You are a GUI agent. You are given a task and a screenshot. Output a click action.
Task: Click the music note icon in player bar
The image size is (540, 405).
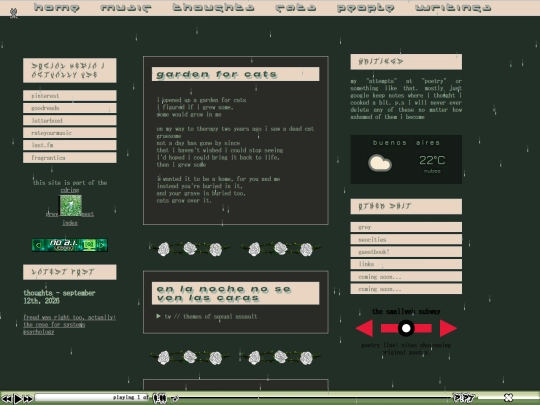[x=175, y=398]
